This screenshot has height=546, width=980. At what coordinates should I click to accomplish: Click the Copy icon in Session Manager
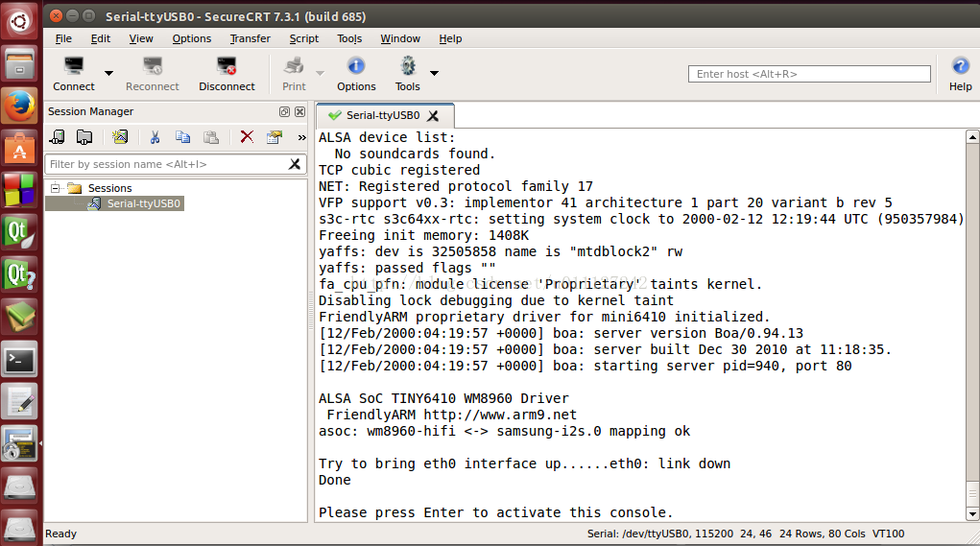pyautogui.click(x=182, y=137)
